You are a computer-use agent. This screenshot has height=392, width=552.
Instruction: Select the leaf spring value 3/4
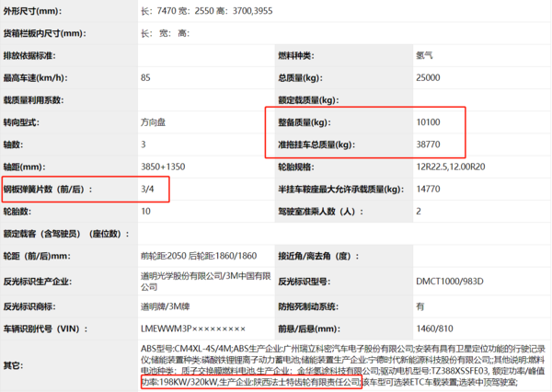click(x=148, y=189)
